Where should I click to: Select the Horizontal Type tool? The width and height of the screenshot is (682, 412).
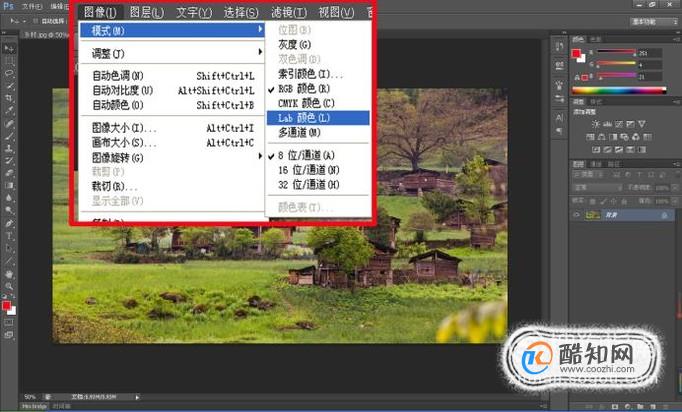9,236
